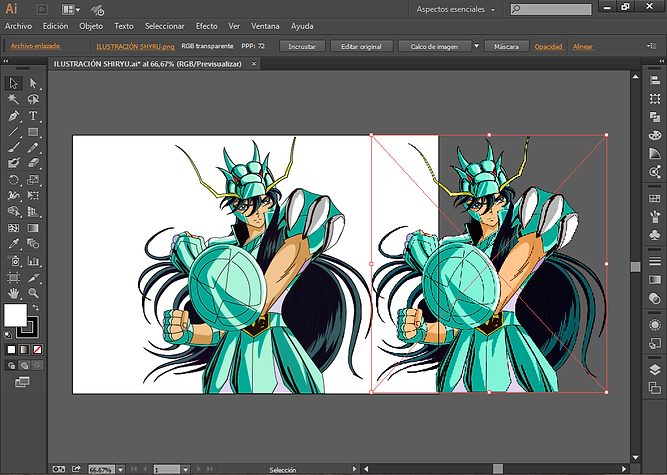Open the Objeto menu
The height and width of the screenshot is (475, 667).
91,26
